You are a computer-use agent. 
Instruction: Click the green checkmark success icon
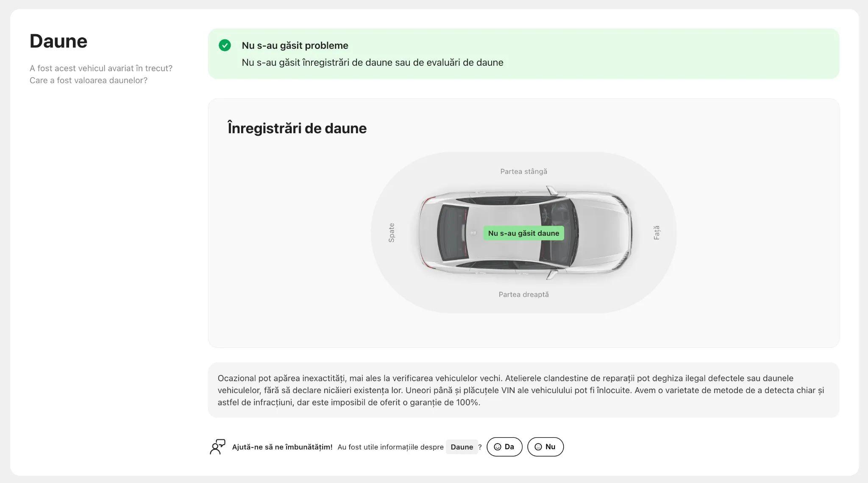coord(225,45)
